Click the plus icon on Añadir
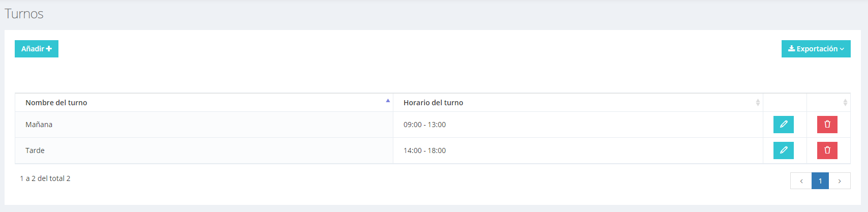The image size is (868, 212). (49, 49)
